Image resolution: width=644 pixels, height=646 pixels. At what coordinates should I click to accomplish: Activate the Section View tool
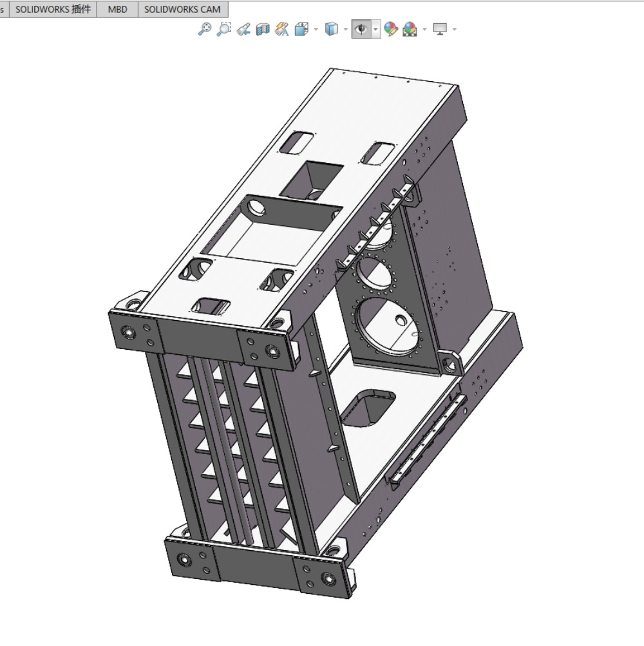pyautogui.click(x=262, y=29)
